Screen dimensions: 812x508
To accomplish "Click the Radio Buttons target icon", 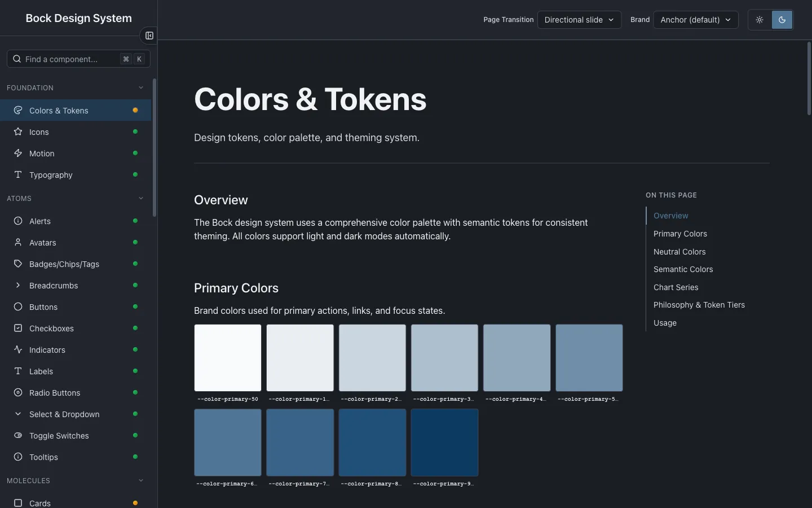I will 18,392.
